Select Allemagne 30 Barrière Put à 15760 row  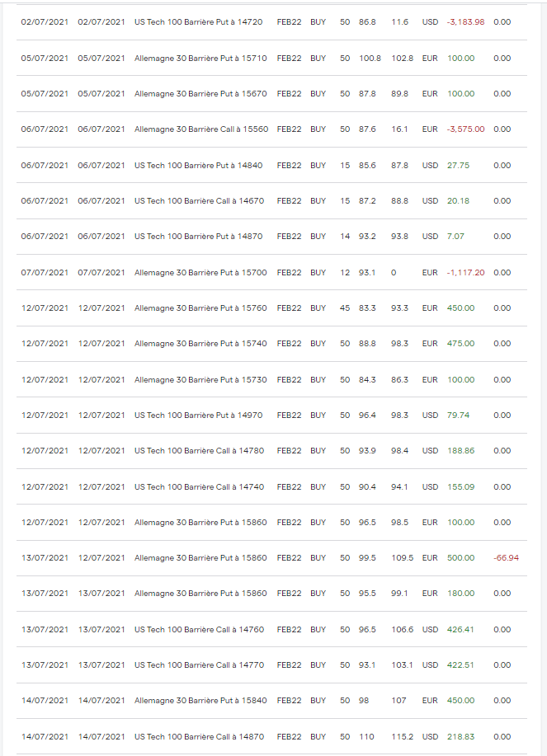point(271,308)
